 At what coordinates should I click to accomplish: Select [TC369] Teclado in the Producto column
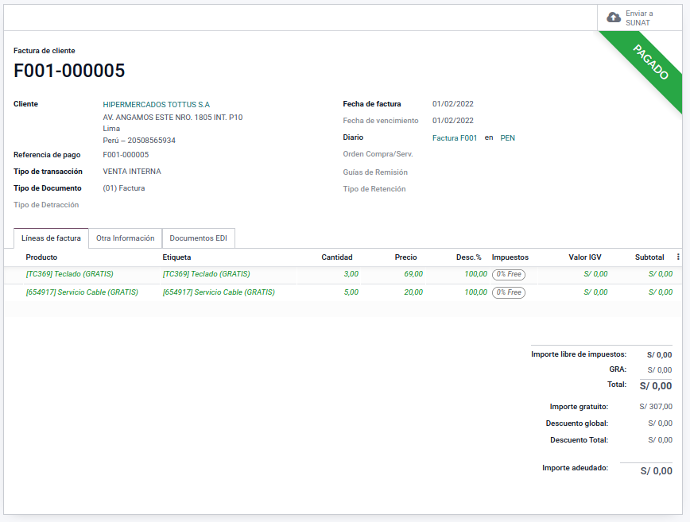69,274
